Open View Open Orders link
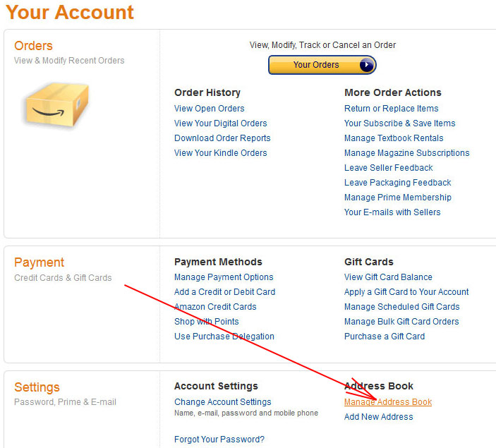This screenshot has width=496, height=448. pos(209,109)
